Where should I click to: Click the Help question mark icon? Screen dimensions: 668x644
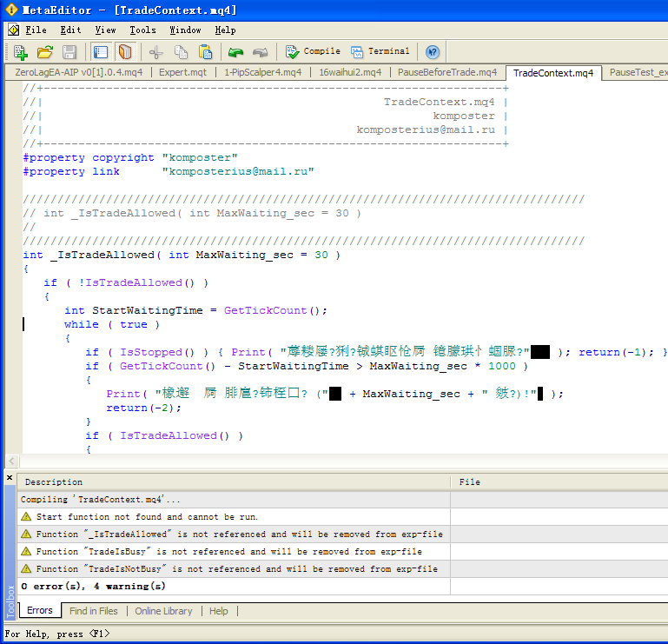coord(432,52)
